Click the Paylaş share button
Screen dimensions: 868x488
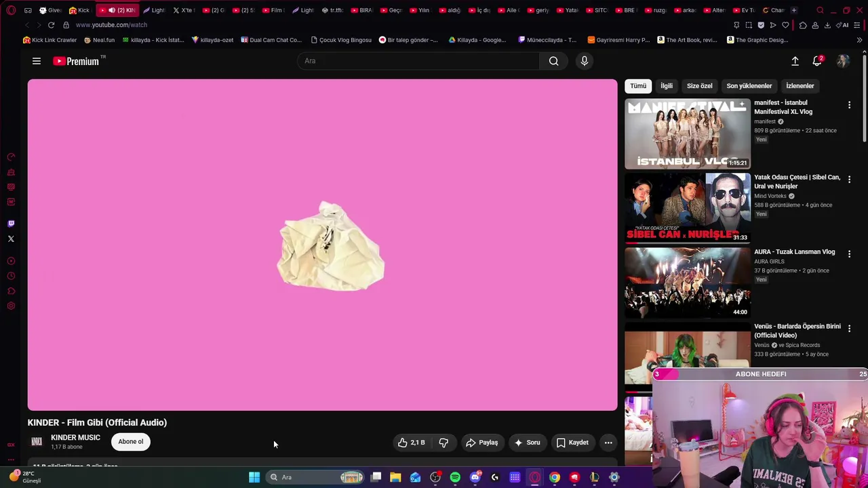482,443
